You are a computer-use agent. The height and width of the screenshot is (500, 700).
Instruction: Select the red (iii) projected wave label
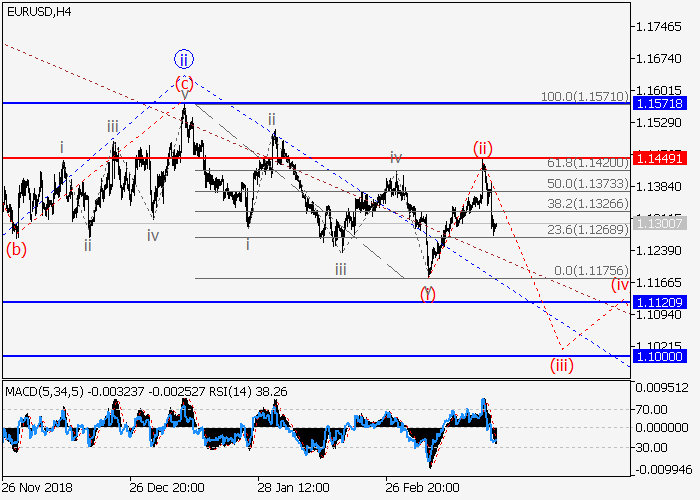(x=561, y=365)
